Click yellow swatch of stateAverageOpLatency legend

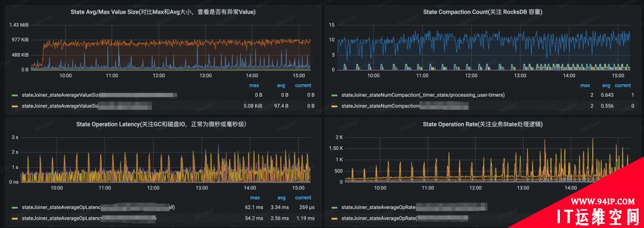point(15,218)
